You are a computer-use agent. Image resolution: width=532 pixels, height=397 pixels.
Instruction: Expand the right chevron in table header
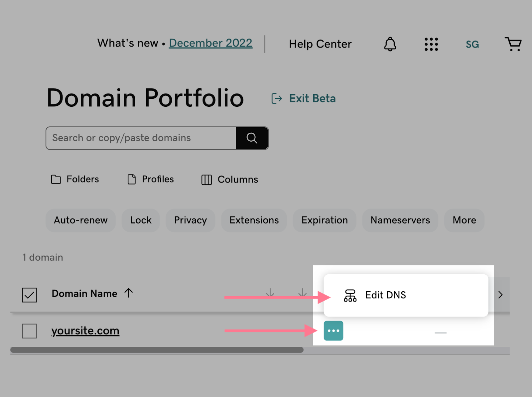[x=500, y=295]
